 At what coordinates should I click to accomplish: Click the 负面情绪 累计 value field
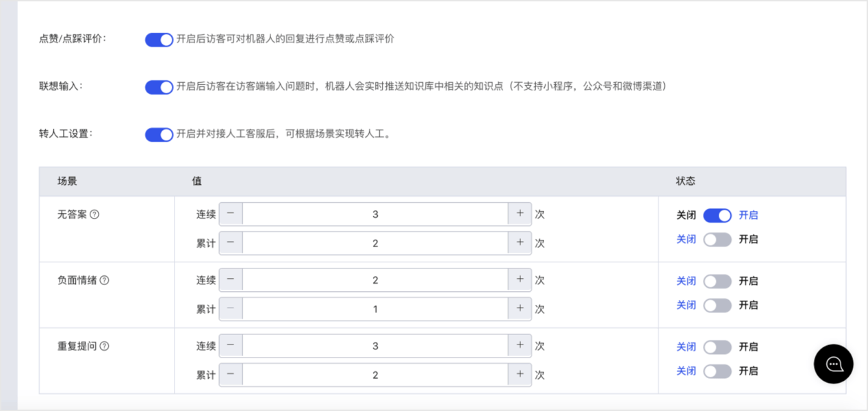[375, 309]
